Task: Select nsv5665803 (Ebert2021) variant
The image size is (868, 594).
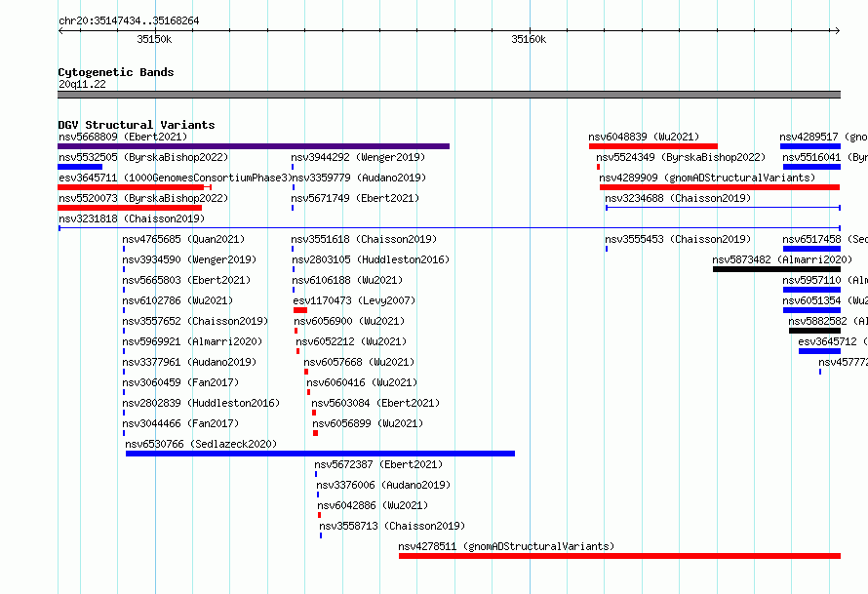Action: [x=186, y=280]
